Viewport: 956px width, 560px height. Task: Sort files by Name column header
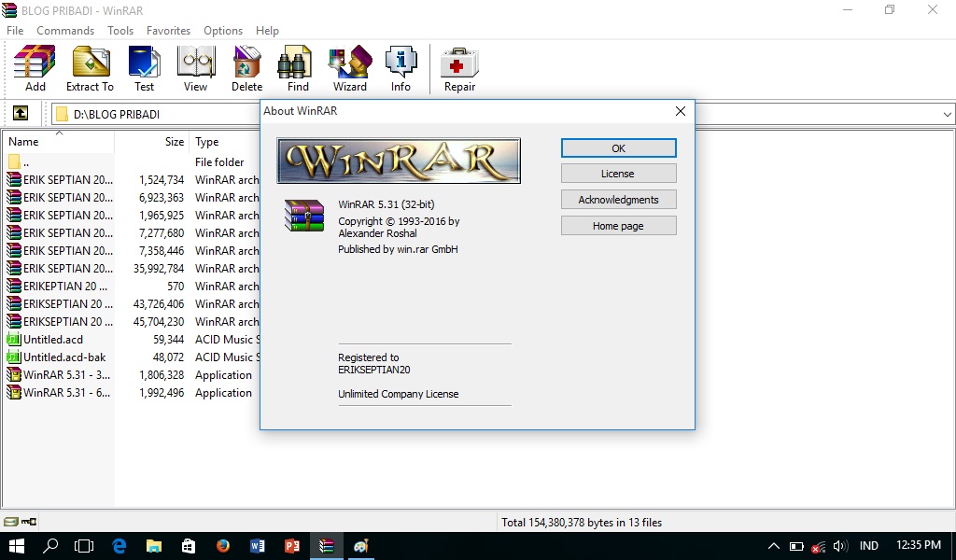pos(59,141)
